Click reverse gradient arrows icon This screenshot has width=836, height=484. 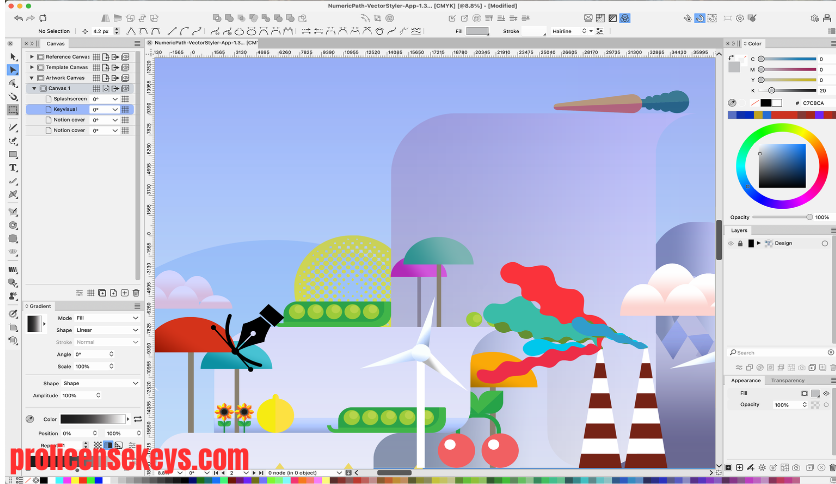point(138,419)
